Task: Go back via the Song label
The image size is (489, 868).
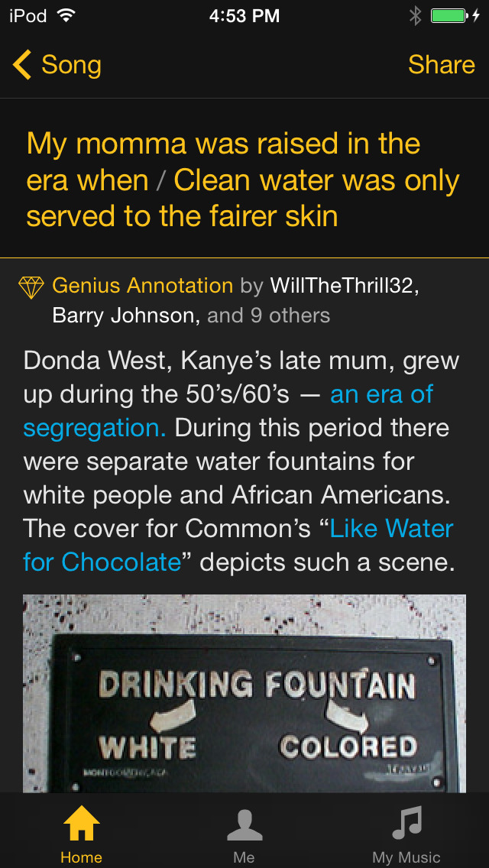Action: (71, 65)
